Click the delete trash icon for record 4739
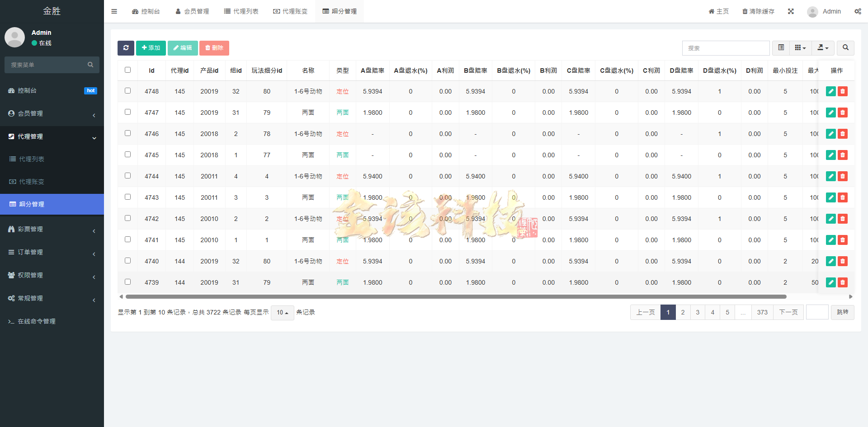This screenshot has width=868, height=427. (842, 282)
